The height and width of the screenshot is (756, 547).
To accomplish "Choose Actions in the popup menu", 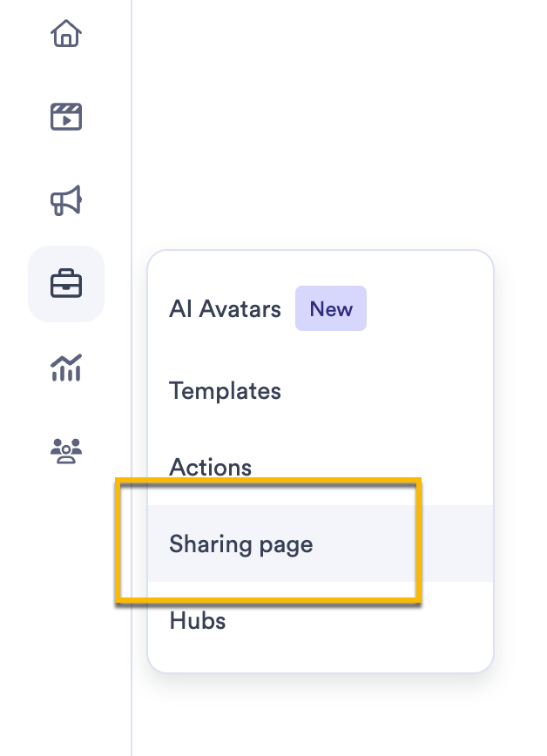I will (211, 468).
